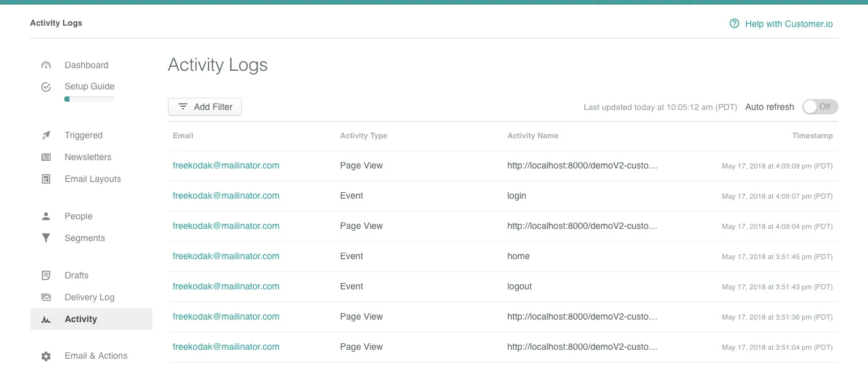Click the 'login' activity name
868x371 pixels.
[x=517, y=196]
